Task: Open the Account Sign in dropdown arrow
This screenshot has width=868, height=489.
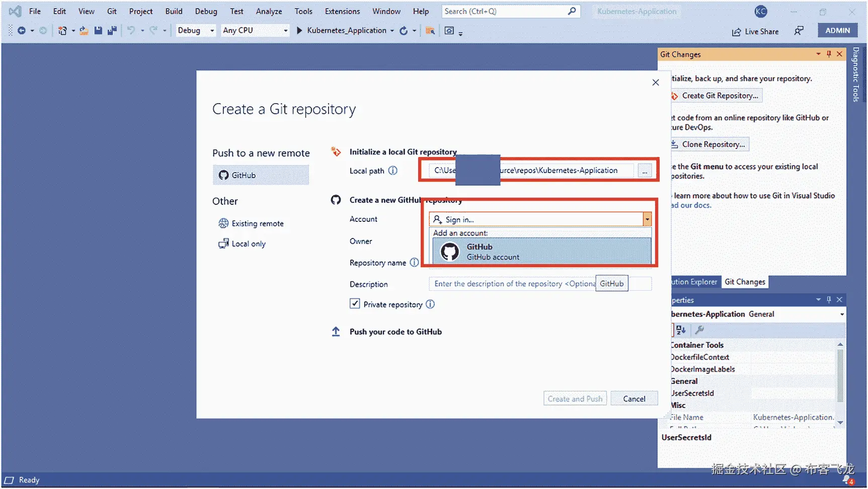Action: pos(647,219)
